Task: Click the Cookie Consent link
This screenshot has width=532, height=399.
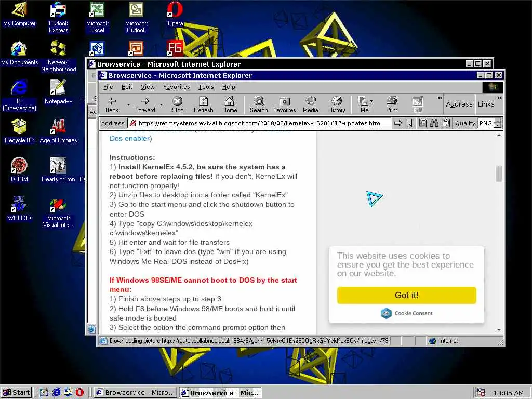Action: pos(406,313)
